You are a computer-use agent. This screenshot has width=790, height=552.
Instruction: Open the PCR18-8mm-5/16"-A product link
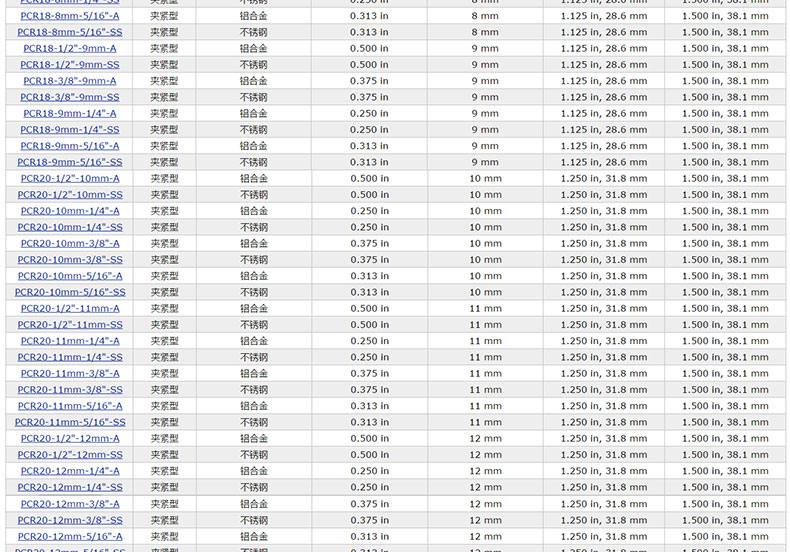(69, 16)
